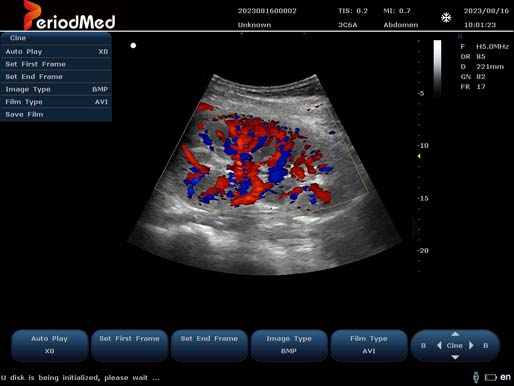This screenshot has height=386, width=514.
Task: Click the Cine label in the bottom control
Action: tap(455, 346)
